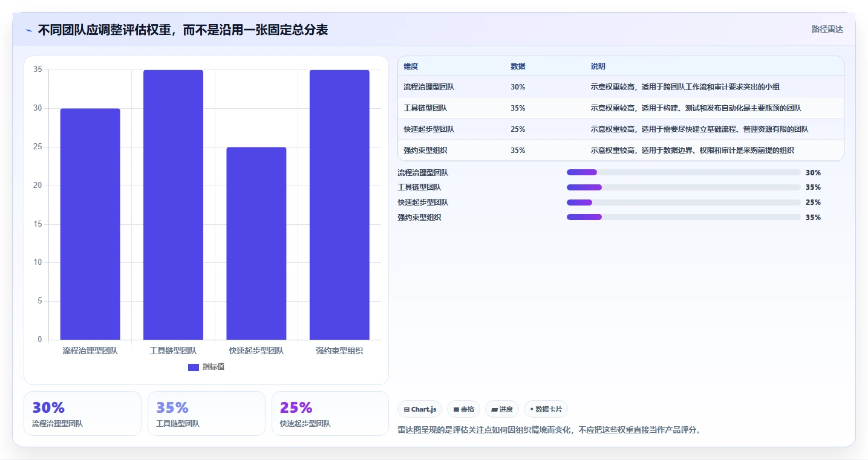
Task: Click 工具链型团队 label in the progress list
Action: [419, 187]
